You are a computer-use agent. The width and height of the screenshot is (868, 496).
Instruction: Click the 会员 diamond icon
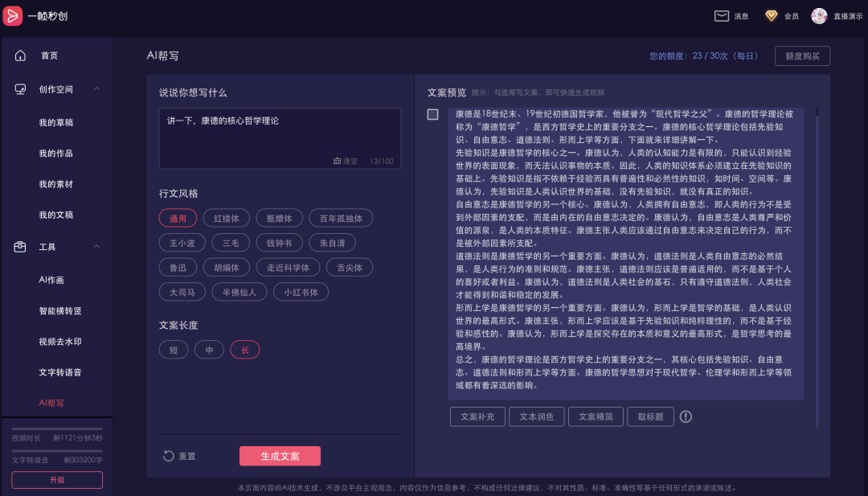pos(771,16)
